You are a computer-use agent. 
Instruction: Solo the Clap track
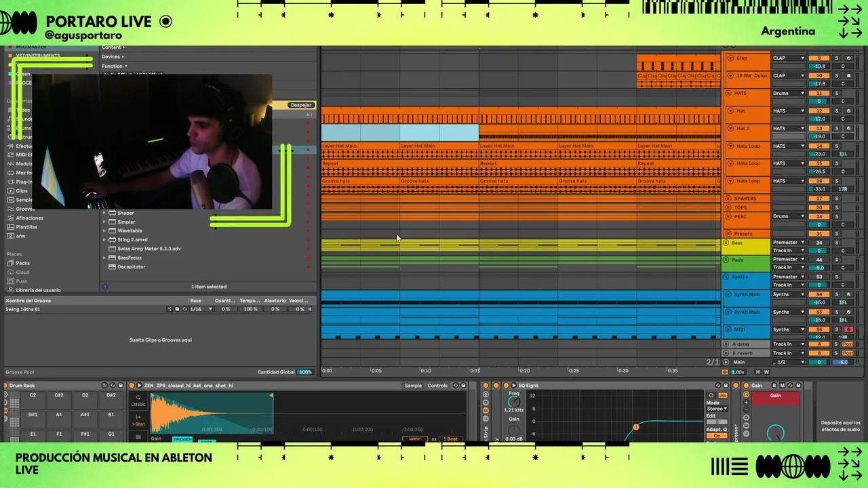(x=836, y=58)
